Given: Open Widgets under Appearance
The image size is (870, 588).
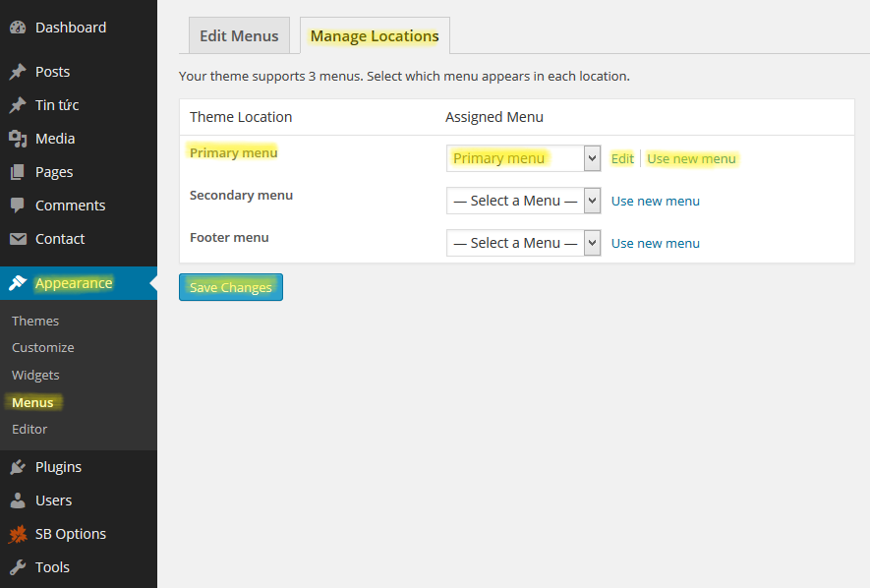Looking at the screenshot, I should coord(35,375).
